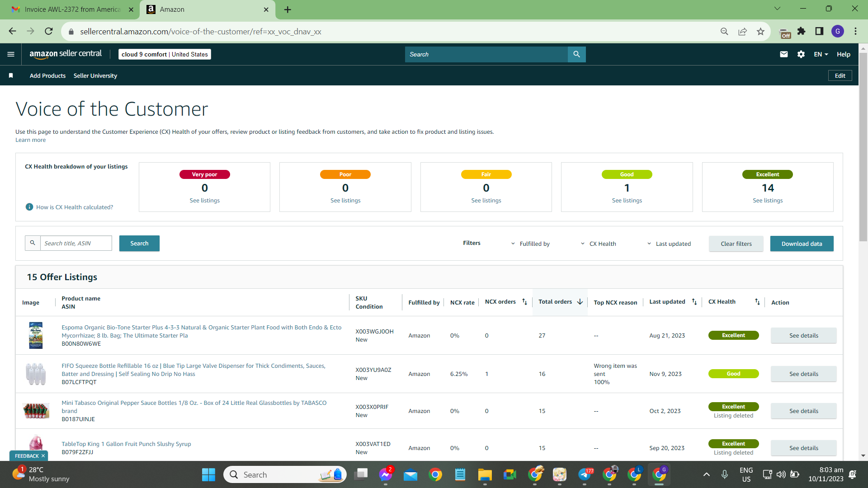Open the Help menu
Screen dimensions: 868x488
point(843,54)
